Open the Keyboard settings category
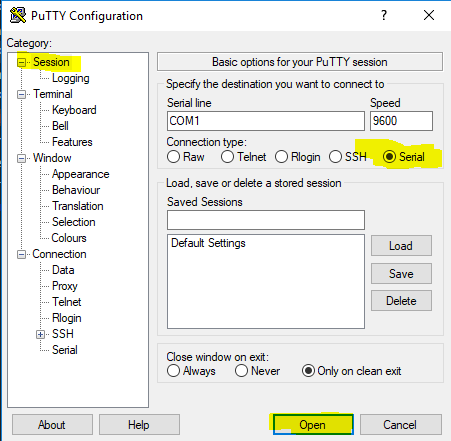Viewport: 451px width, 441px height. point(74,110)
